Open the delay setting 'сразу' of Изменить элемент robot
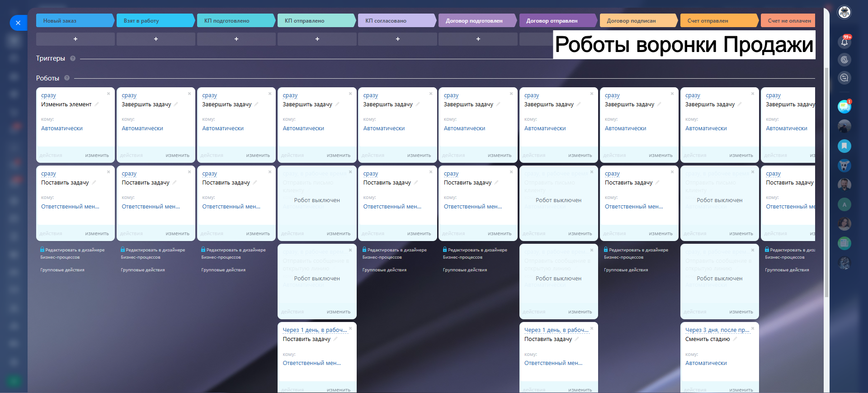This screenshot has width=868, height=393. click(48, 95)
